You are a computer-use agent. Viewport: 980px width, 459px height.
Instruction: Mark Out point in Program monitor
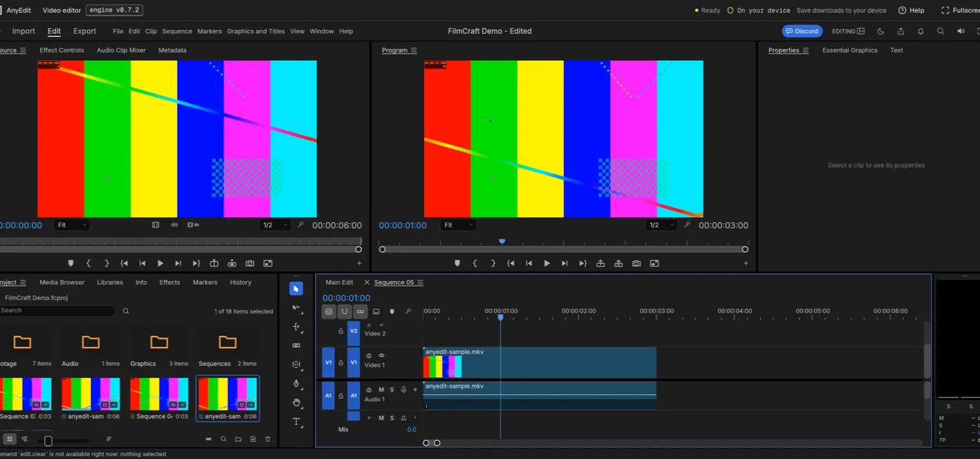pyautogui.click(x=493, y=264)
